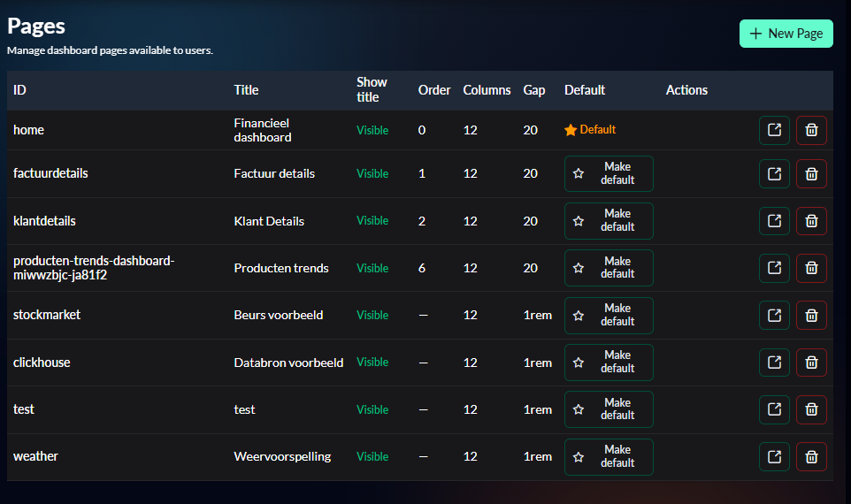Screen dimensions: 851x504
Task: Set klantdetails as the default page
Action: coord(609,221)
